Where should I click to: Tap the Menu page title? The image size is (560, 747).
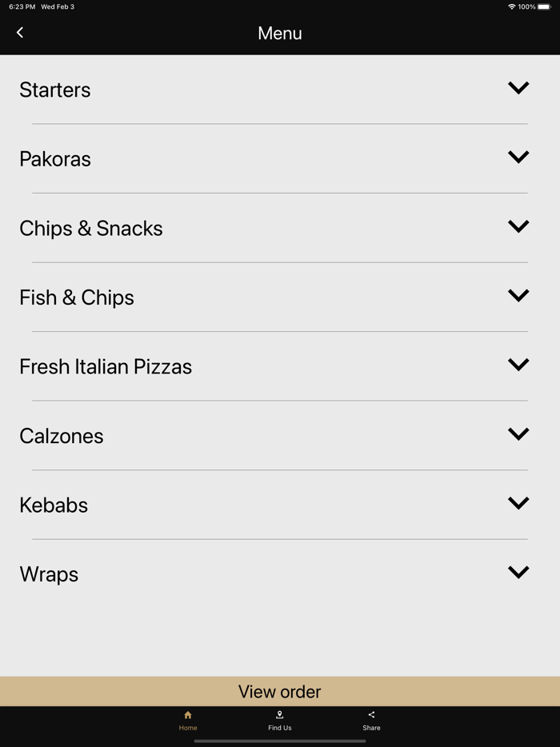point(279,34)
